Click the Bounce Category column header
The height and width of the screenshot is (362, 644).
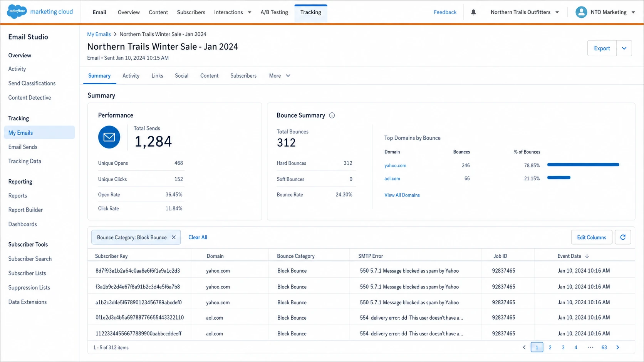pyautogui.click(x=296, y=256)
